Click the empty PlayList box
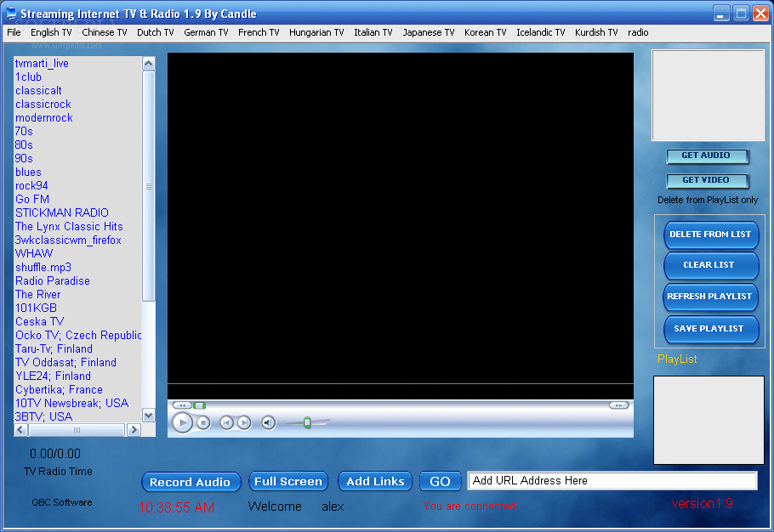 [709, 420]
